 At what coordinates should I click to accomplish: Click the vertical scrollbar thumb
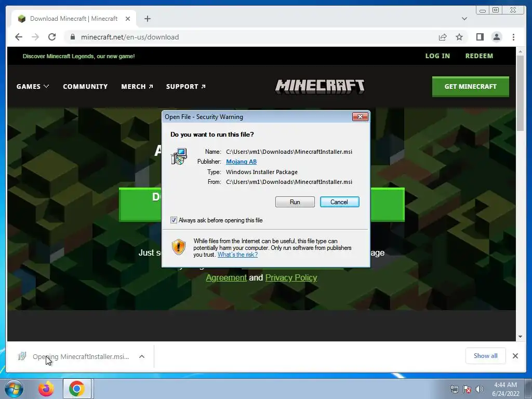point(520,93)
